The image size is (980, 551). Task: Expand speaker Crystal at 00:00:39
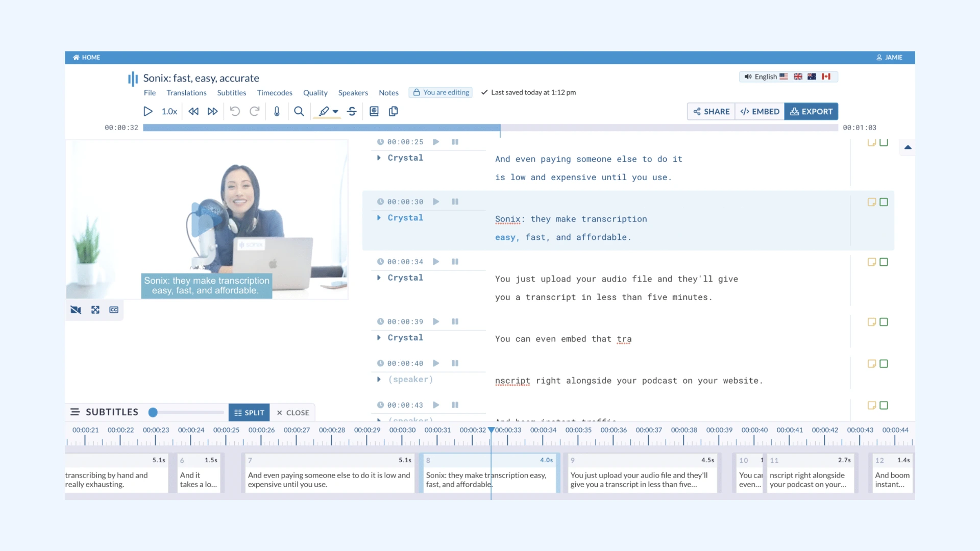click(379, 338)
